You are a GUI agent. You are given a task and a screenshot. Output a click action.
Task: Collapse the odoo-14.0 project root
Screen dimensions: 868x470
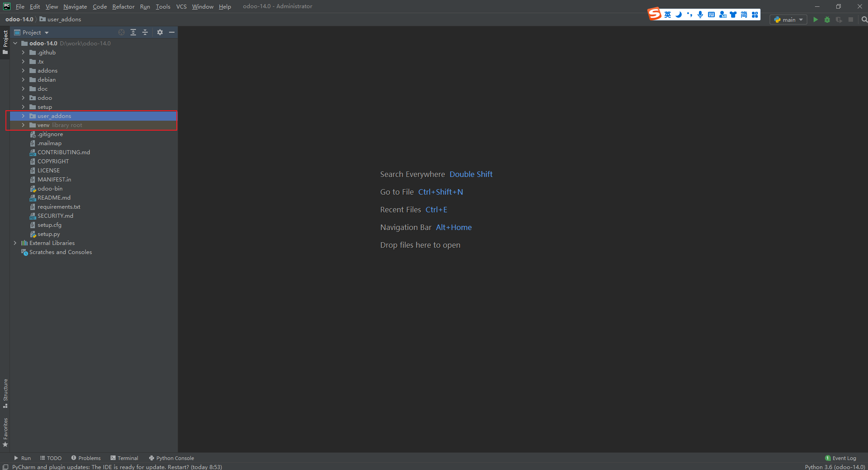15,43
